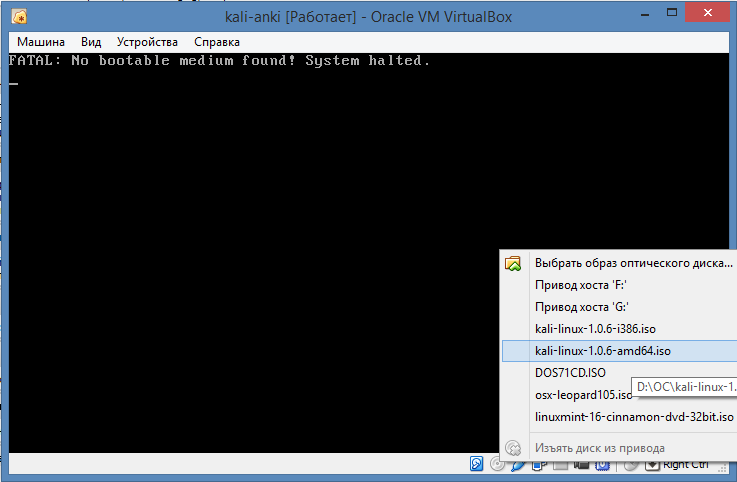Open the Вид menu

[x=91, y=42]
